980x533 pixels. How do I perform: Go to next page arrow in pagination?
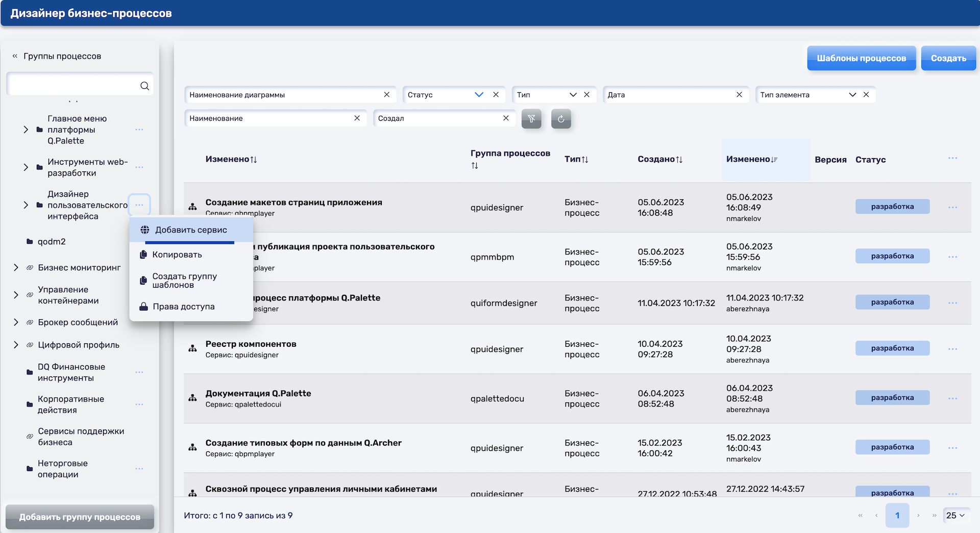click(x=918, y=515)
